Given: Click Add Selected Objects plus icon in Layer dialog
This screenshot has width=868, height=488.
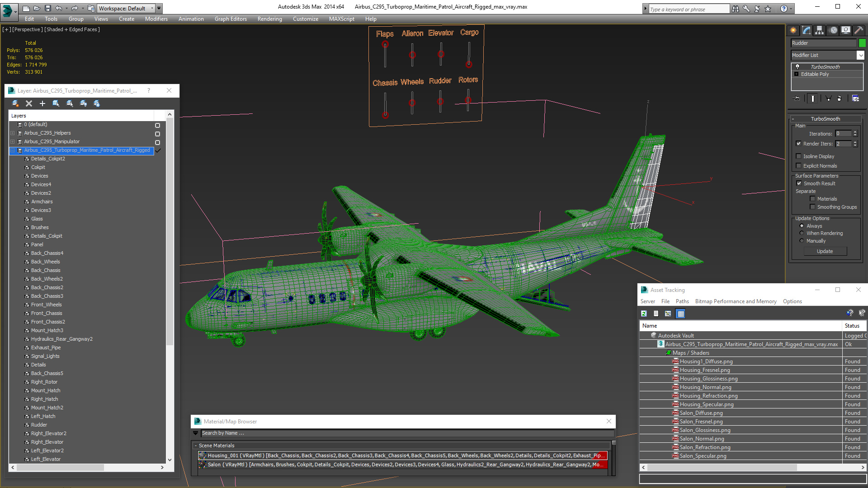Looking at the screenshot, I should [x=42, y=103].
